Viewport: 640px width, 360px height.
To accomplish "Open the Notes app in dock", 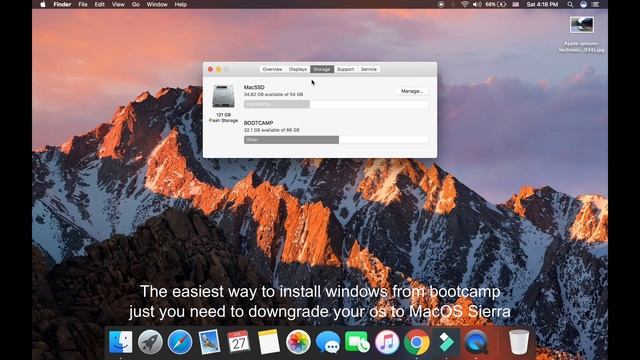I will coord(269,342).
